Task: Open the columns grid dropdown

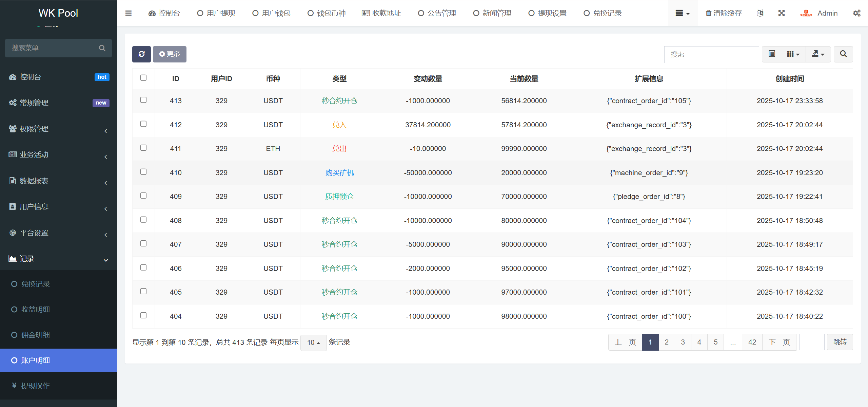Action: coord(793,54)
